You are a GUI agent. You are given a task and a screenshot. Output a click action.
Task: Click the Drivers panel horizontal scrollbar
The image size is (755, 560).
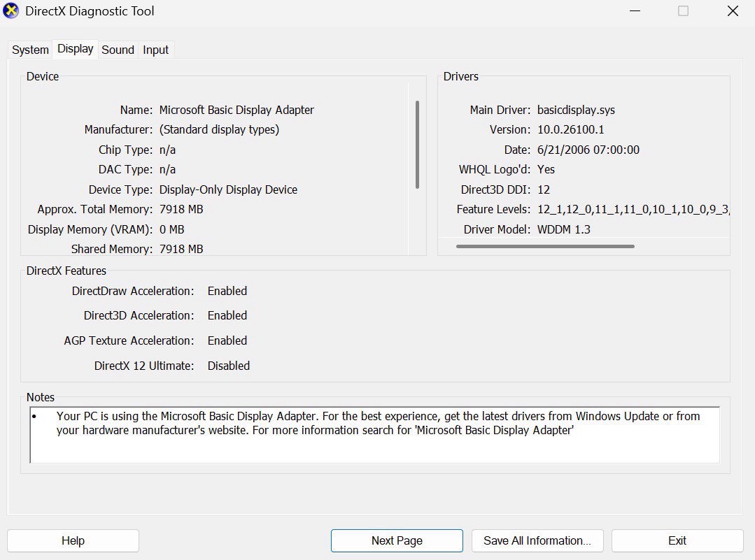[x=545, y=246]
